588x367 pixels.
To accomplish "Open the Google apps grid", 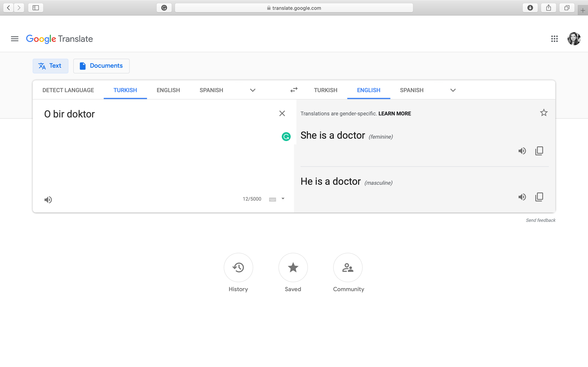I will pos(554,39).
